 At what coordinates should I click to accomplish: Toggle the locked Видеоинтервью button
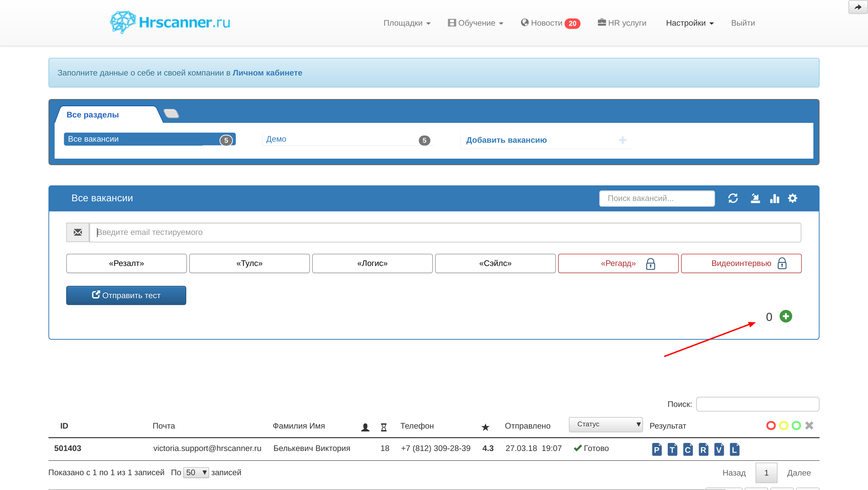click(x=741, y=263)
